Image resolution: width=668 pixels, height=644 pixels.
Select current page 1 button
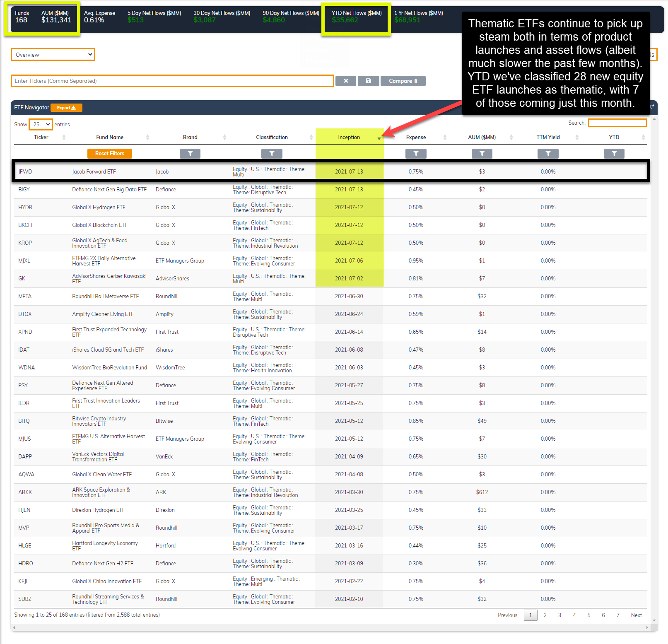point(531,615)
